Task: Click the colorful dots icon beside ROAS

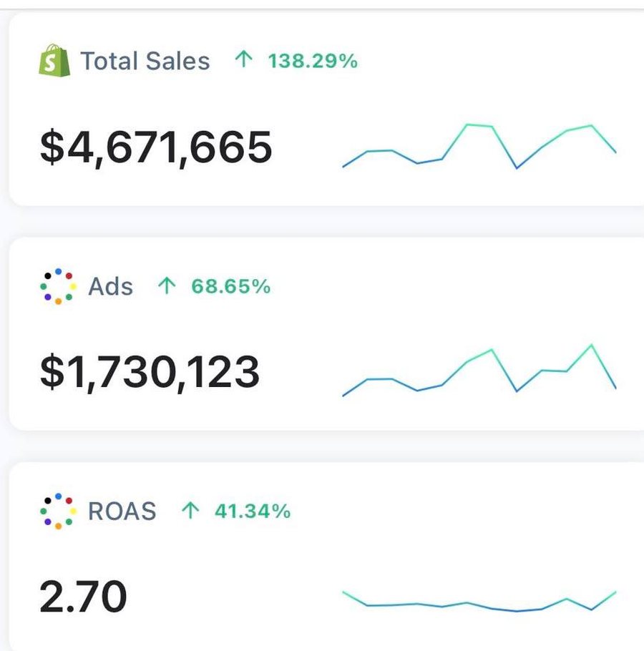Action: coord(58,511)
